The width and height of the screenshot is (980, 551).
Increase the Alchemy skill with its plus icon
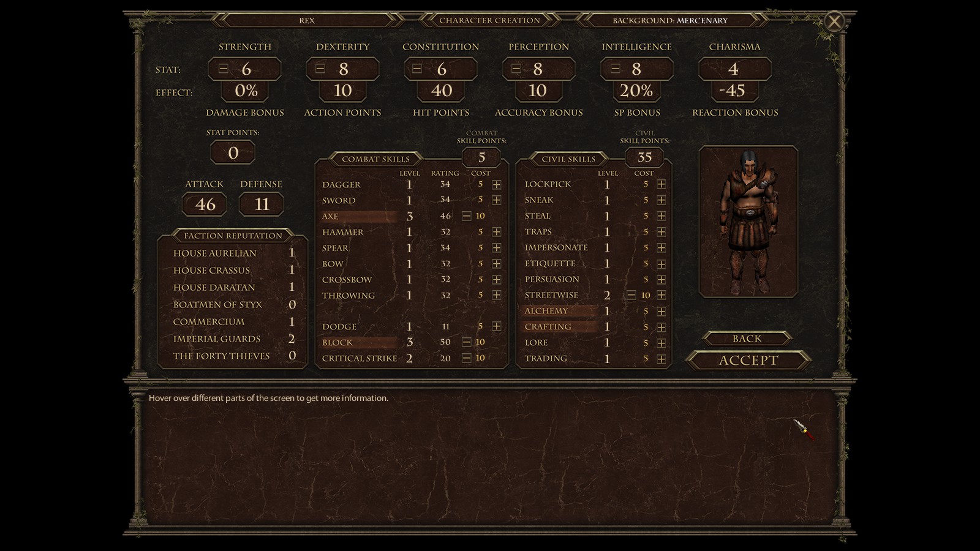click(661, 311)
